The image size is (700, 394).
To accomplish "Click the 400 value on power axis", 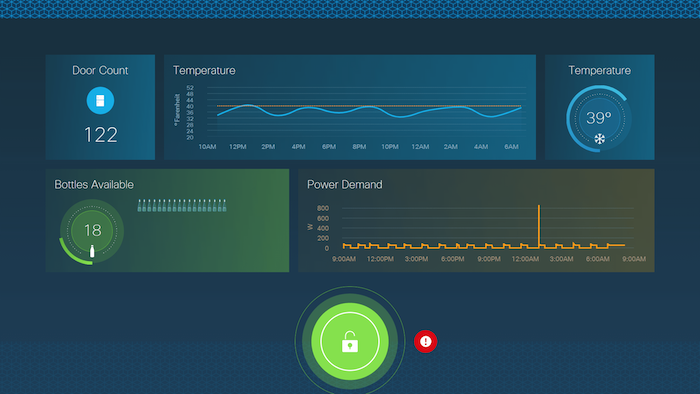I will pos(323,228).
